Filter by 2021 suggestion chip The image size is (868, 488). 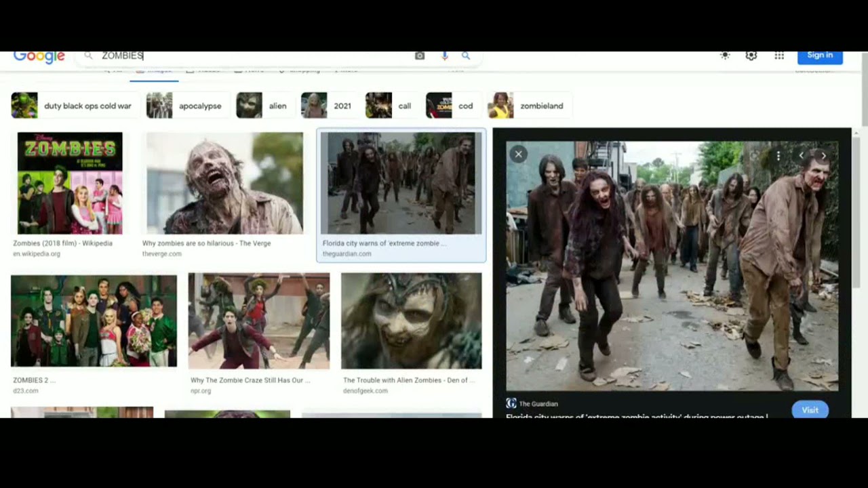330,106
